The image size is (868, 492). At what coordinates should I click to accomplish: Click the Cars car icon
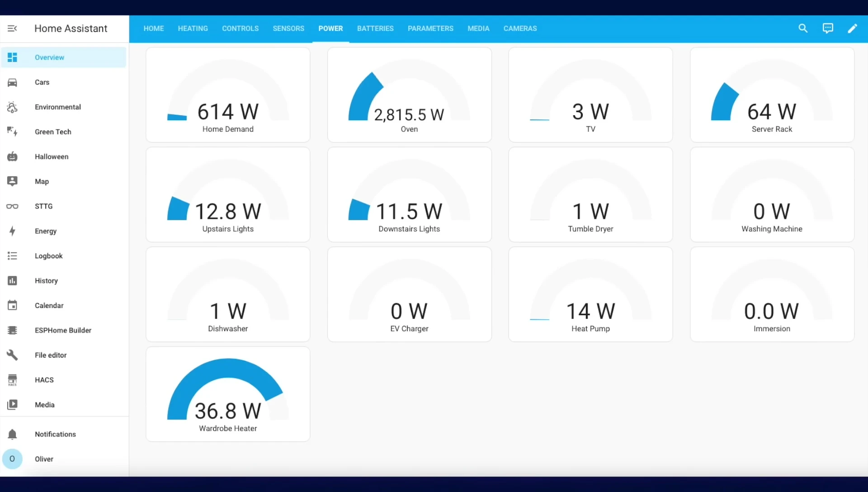[x=12, y=82]
